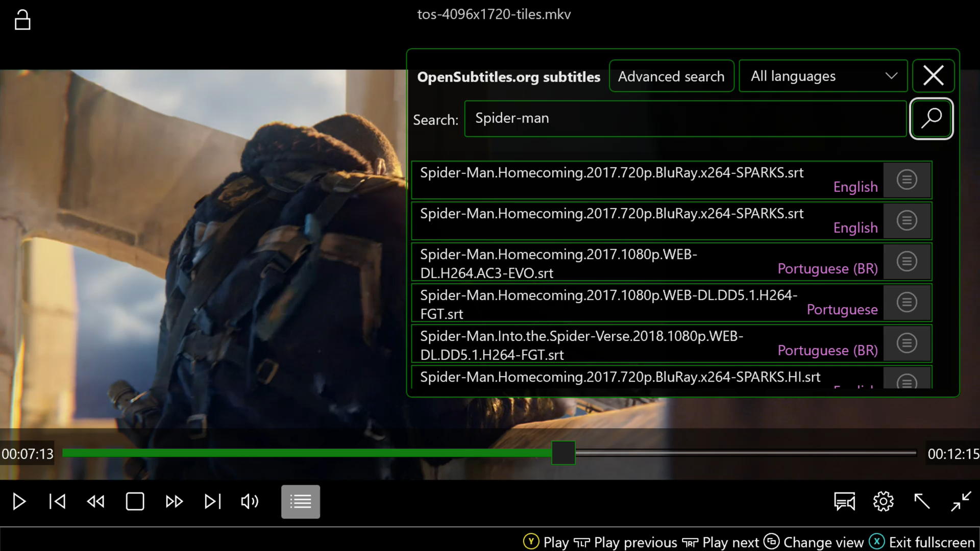Open playback settings gear

883,502
